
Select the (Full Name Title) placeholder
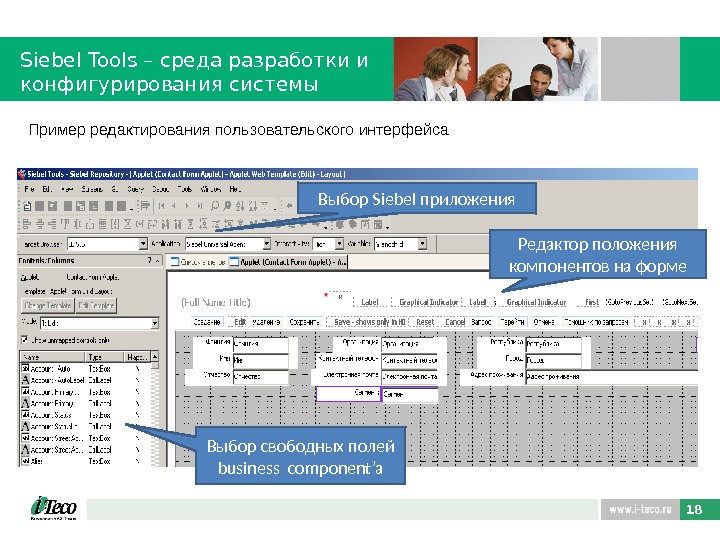[216, 303]
